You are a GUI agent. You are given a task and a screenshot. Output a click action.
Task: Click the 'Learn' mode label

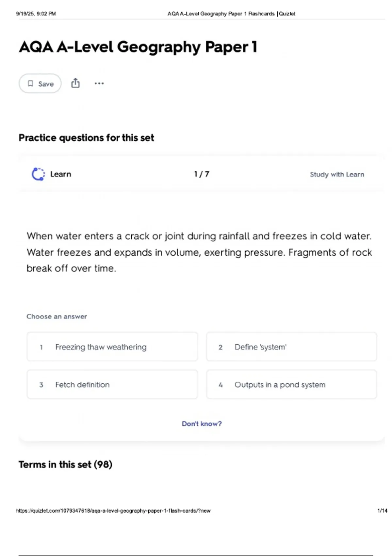point(60,174)
